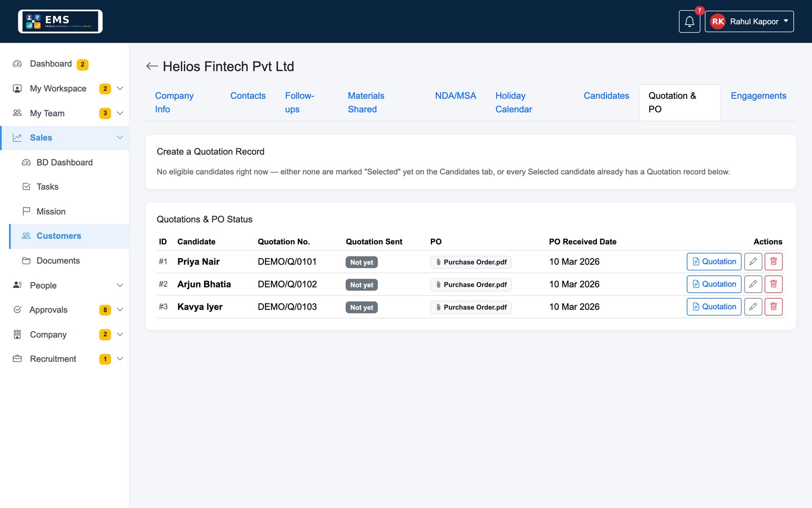Click the Mission flag icon
Screen dimensions: 812x508
pyautogui.click(x=26, y=211)
